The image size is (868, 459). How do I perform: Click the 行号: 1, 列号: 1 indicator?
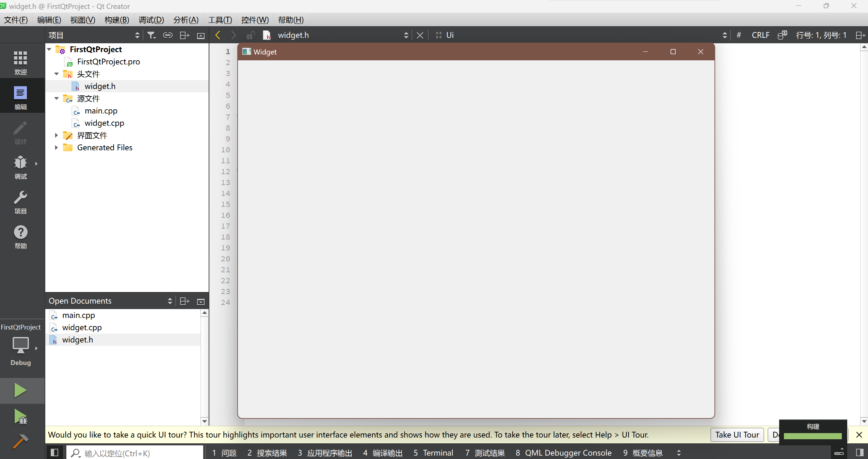coord(821,35)
